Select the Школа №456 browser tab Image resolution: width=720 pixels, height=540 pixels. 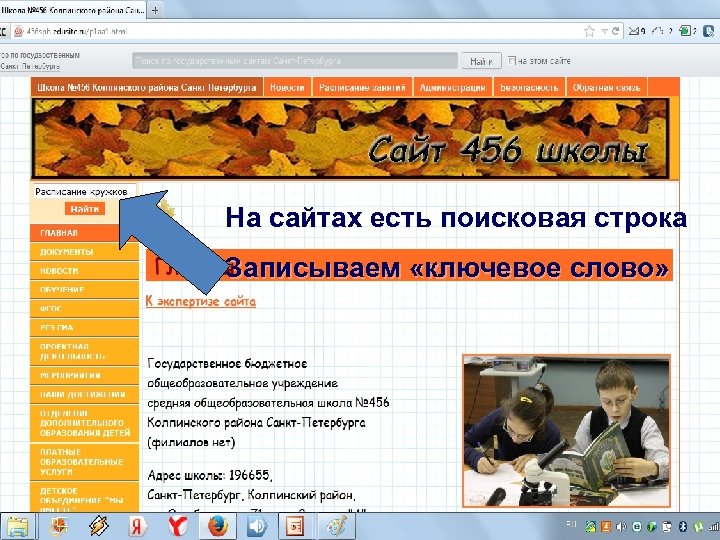click(73, 9)
